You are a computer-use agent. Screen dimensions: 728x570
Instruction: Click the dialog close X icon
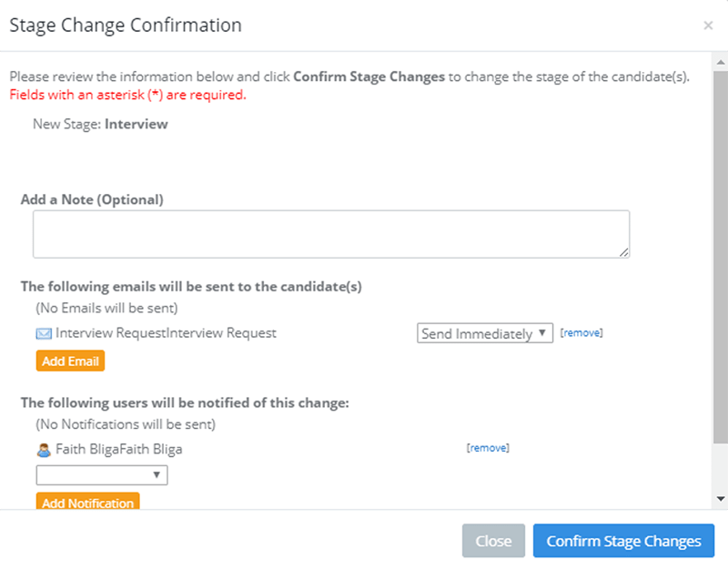(x=708, y=25)
